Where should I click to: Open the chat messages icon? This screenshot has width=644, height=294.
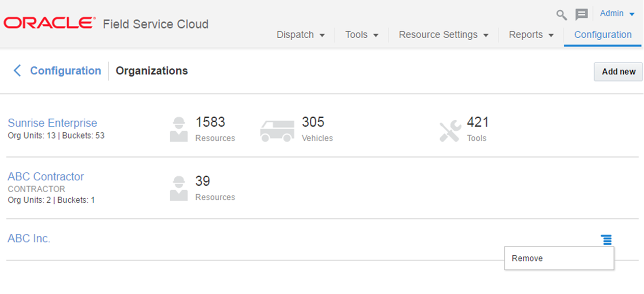(x=581, y=15)
